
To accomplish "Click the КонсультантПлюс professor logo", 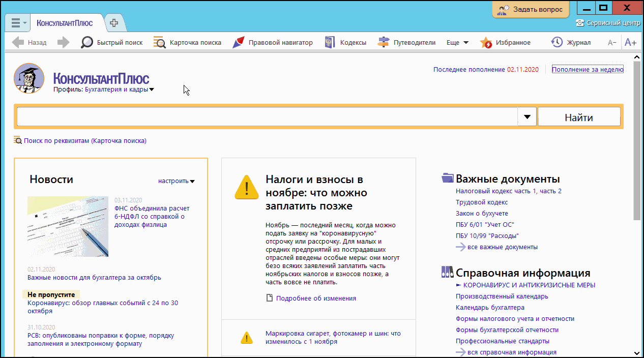I will point(28,78).
